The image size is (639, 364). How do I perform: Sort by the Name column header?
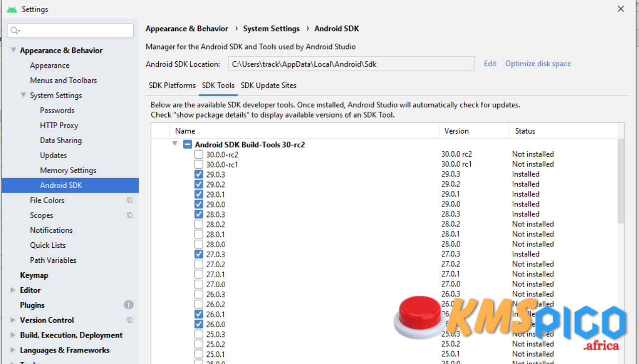click(x=305, y=131)
